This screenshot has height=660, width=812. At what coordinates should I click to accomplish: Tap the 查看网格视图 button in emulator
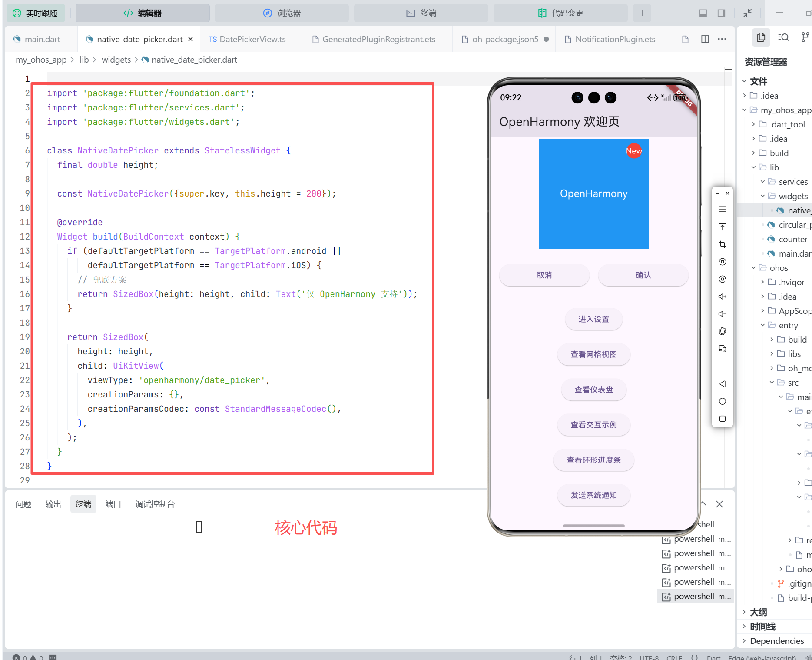point(594,354)
